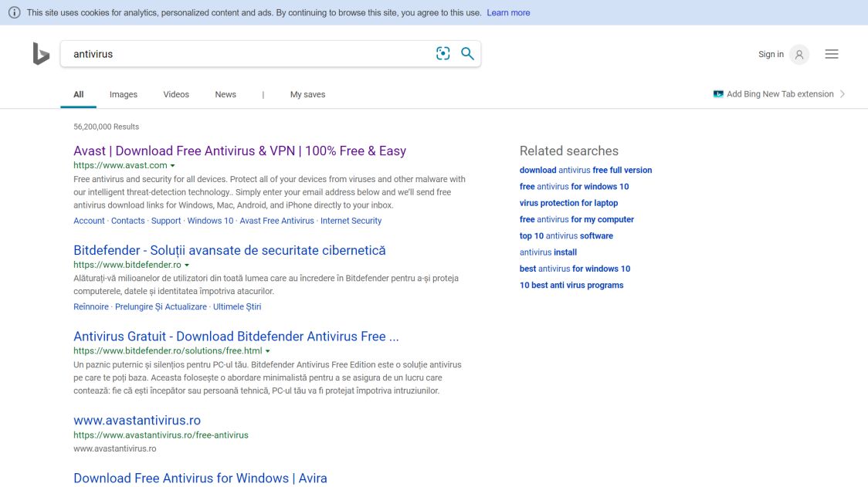Open Avast Download Free Antivirus result title
Image resolution: width=868 pixels, height=487 pixels.
point(239,151)
